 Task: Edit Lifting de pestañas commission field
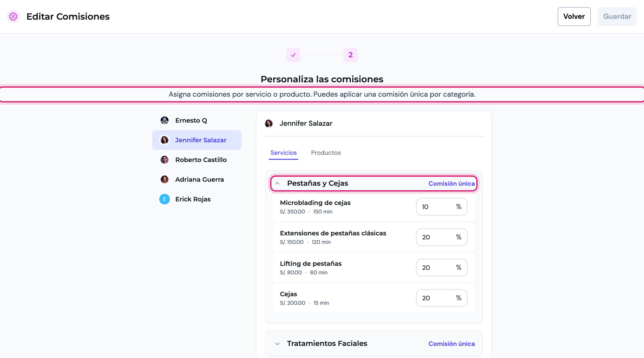tap(442, 268)
